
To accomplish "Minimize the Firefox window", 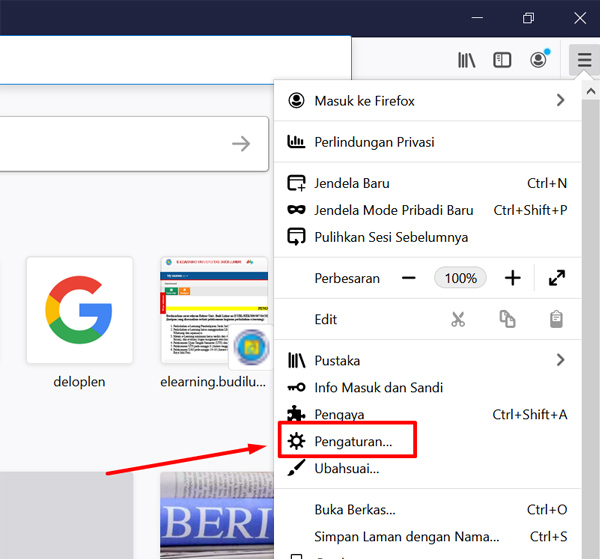I will click(x=477, y=18).
